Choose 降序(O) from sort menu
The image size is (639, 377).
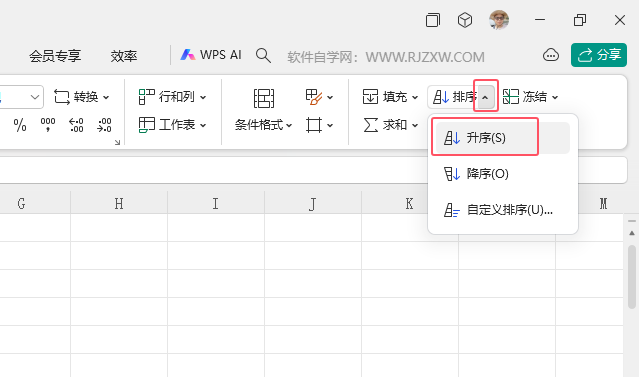pos(502,174)
